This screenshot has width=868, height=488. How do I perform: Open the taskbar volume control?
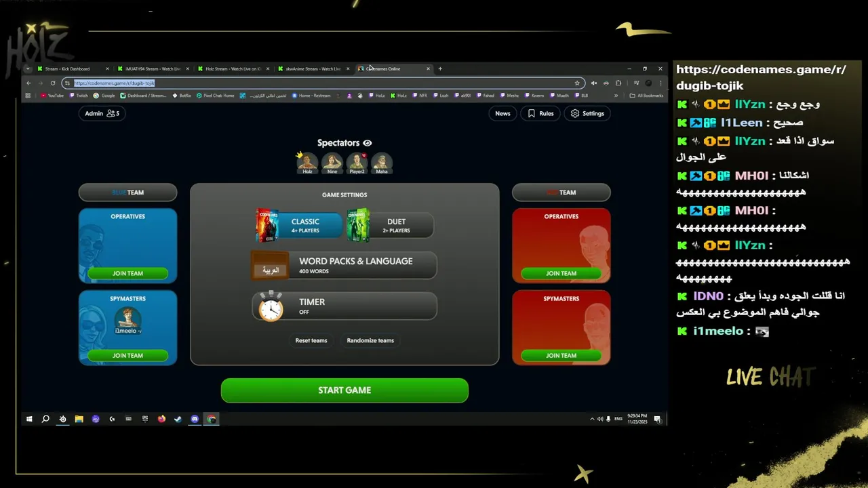(x=600, y=419)
